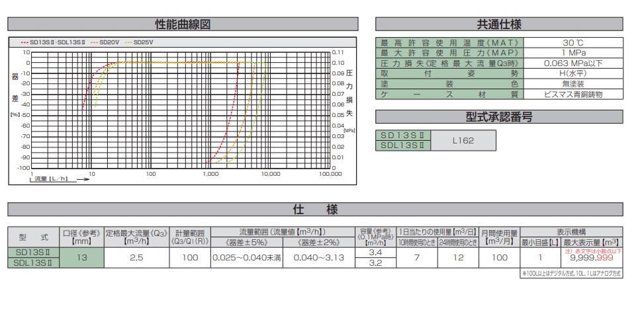Click the 1,000 flow axis value
644x310 pixels.
(x=210, y=174)
